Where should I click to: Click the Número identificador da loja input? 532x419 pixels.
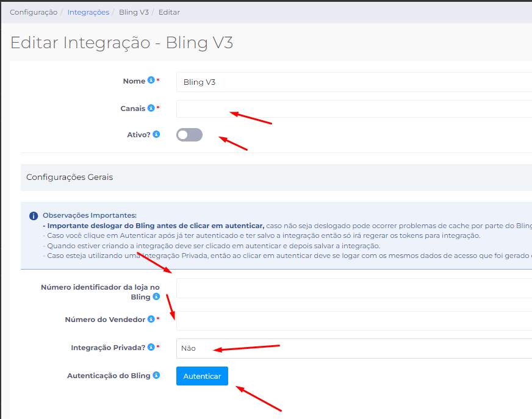pos(354,288)
